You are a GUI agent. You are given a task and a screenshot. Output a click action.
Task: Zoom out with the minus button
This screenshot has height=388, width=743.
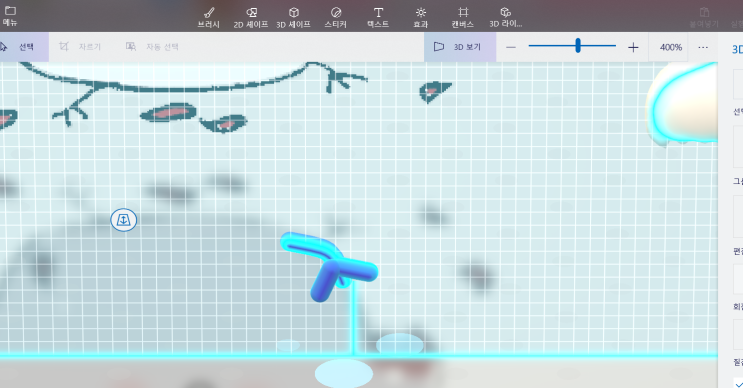coord(511,47)
